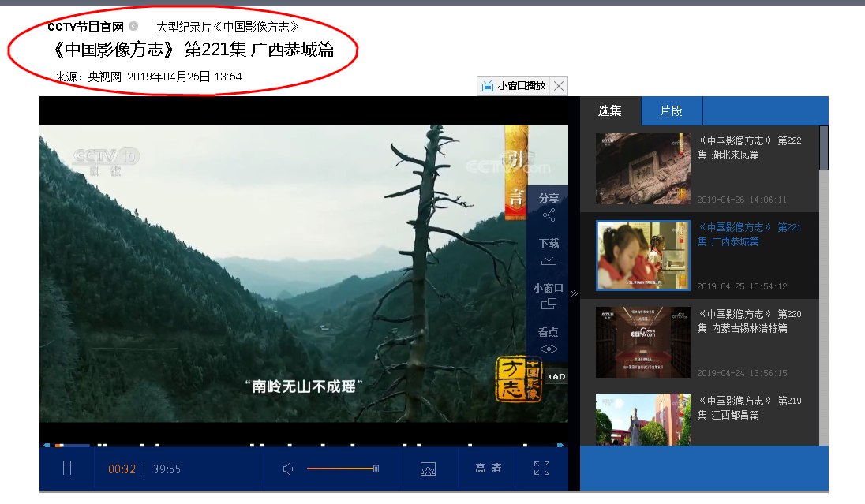Click the episode list scrollbar thumb

(824, 147)
